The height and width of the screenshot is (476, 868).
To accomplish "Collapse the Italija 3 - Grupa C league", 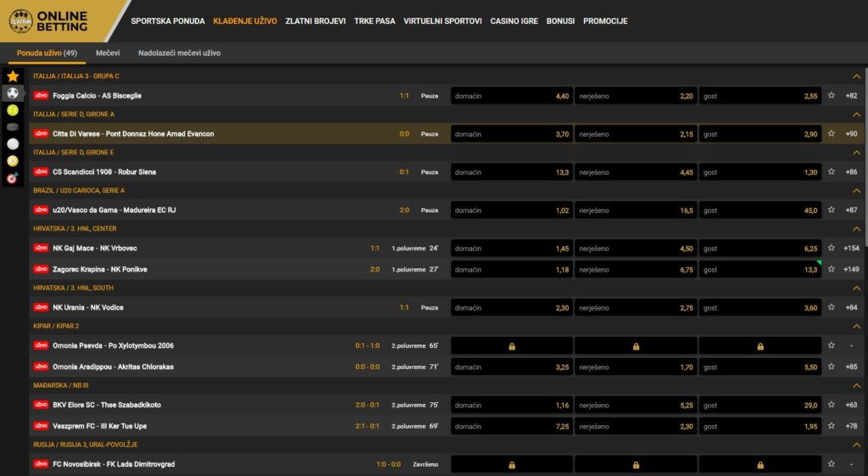I will (856, 76).
